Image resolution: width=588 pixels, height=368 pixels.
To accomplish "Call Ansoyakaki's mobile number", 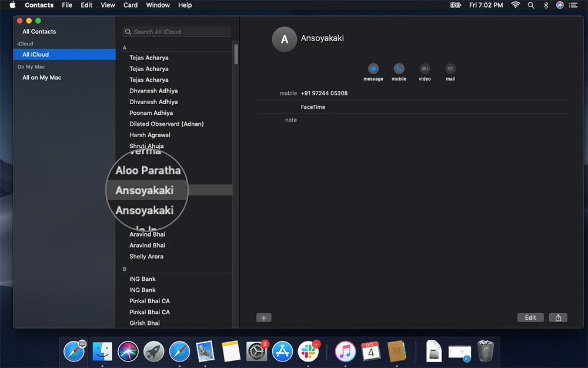I will pyautogui.click(x=399, y=69).
